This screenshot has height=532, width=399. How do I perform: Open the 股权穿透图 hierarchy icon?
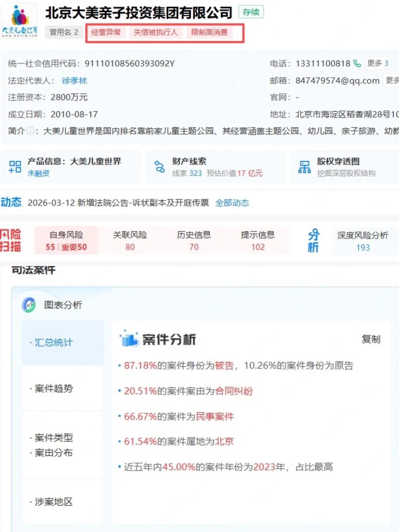point(304,167)
